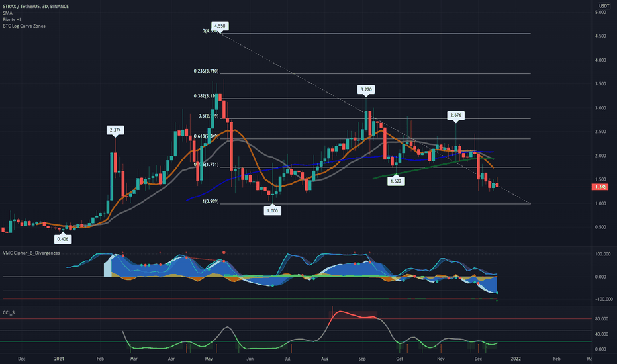Select BTC Log Curve Zones indicator label
This screenshot has width=617, height=364.
click(24, 26)
